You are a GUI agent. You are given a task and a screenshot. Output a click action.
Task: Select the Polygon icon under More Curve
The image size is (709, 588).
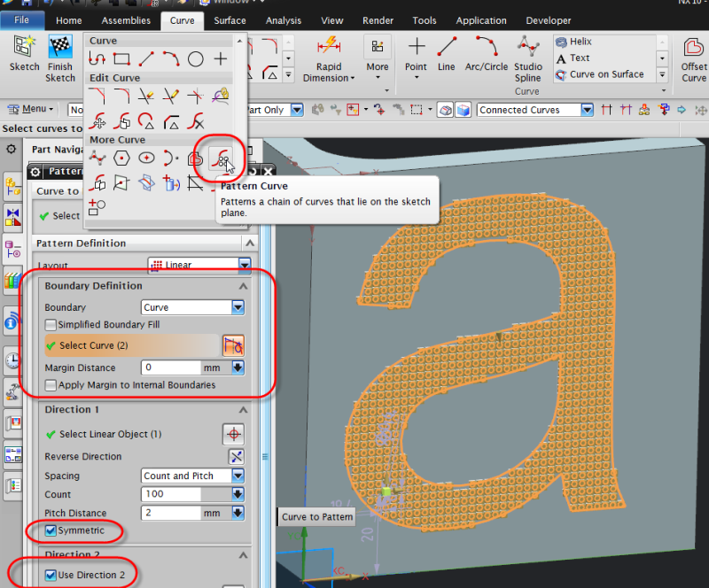coord(121,159)
